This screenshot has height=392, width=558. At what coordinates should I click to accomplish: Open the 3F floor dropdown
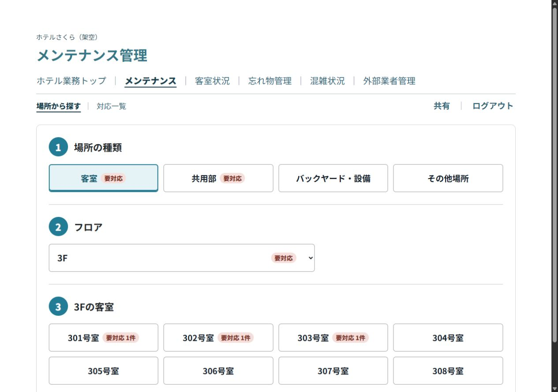(182, 258)
